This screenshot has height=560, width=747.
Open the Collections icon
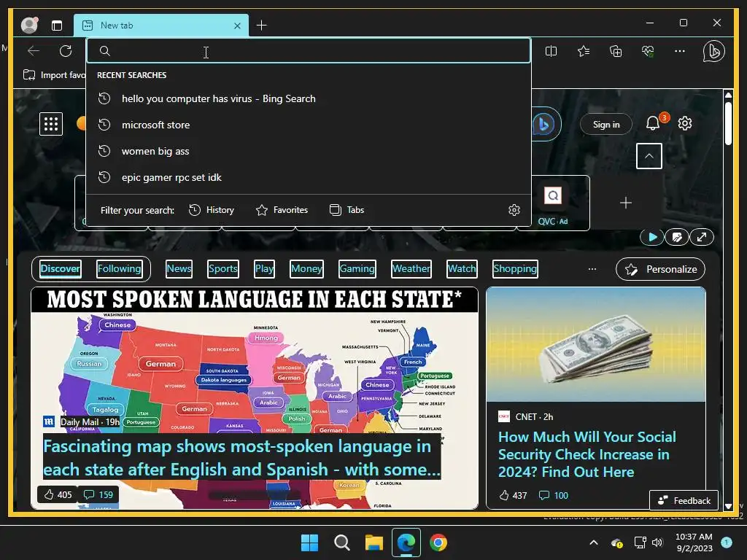[616, 51]
